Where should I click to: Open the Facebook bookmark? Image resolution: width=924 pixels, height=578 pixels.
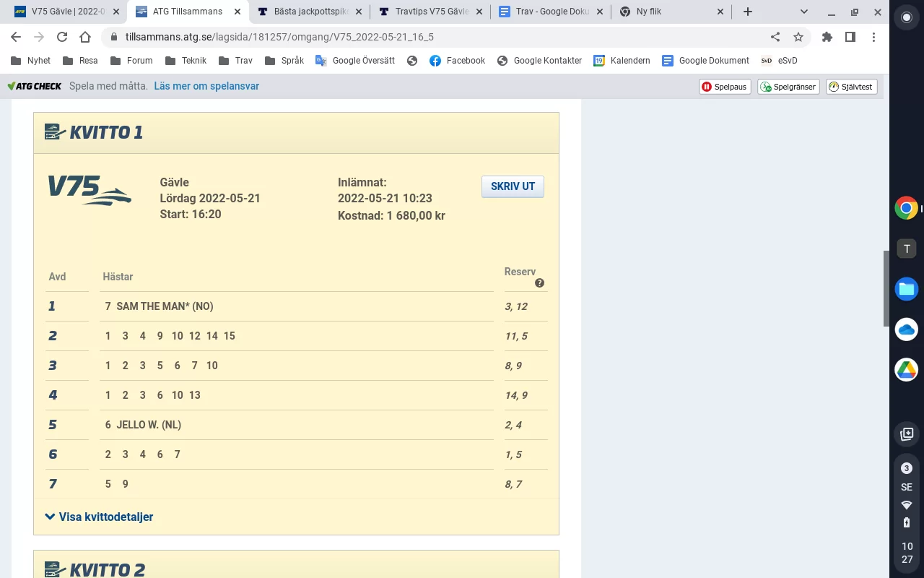tap(457, 61)
